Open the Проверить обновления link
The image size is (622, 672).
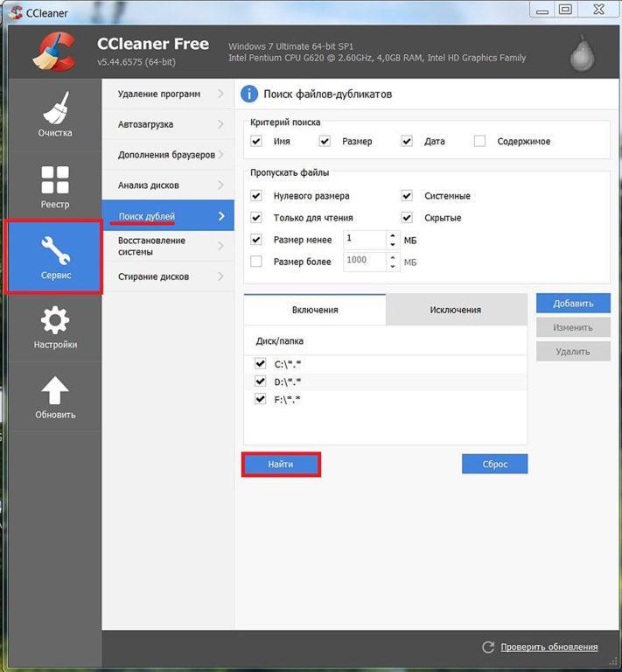(x=549, y=647)
